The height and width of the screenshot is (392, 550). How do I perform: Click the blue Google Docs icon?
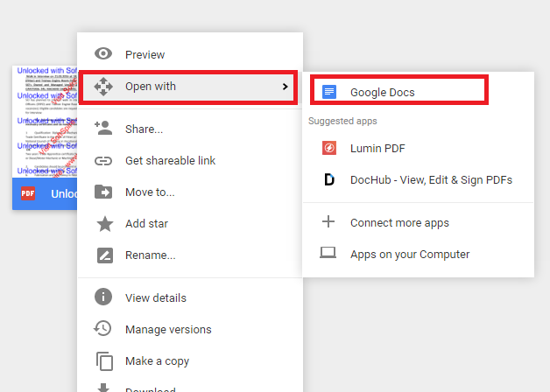[329, 92]
